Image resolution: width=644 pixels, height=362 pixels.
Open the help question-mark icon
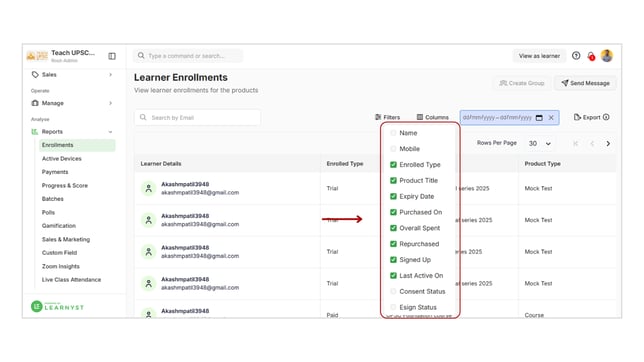pos(576,55)
